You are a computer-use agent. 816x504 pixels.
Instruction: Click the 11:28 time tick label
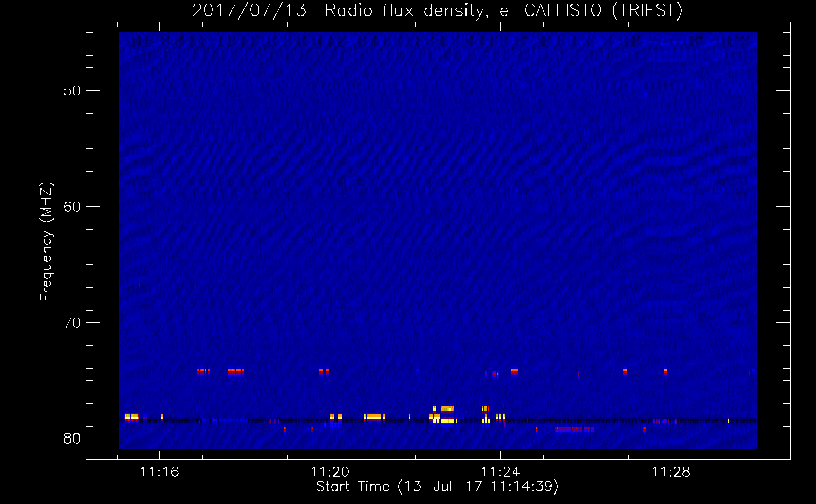click(x=671, y=472)
